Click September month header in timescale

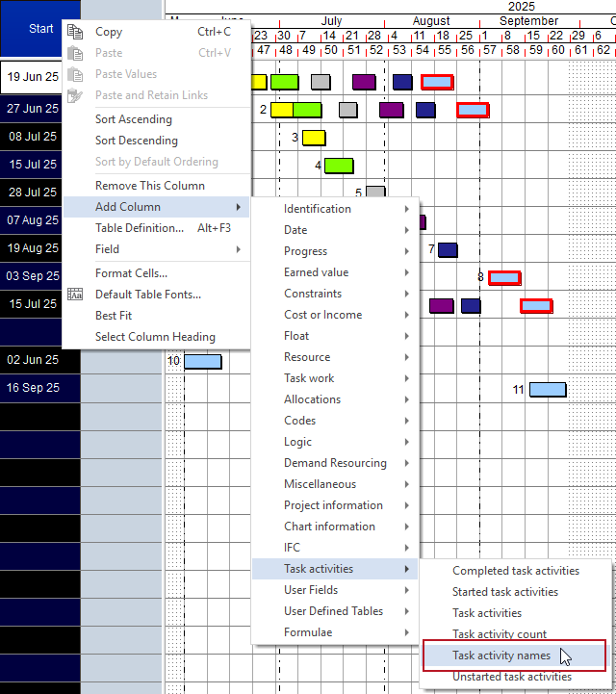(528, 21)
